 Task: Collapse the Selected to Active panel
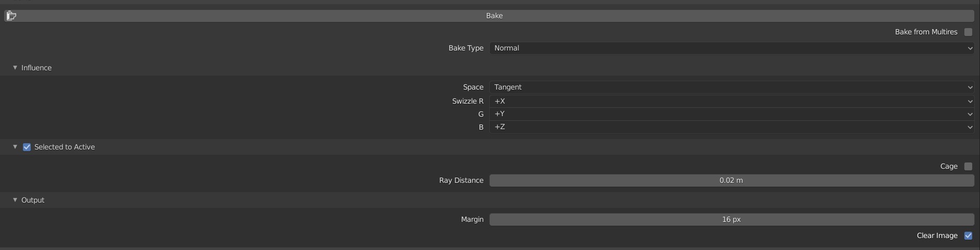[15, 147]
